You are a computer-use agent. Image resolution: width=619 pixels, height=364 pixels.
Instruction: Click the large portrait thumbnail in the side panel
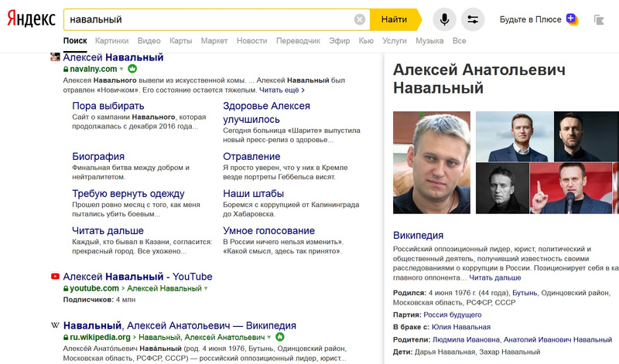tap(431, 162)
